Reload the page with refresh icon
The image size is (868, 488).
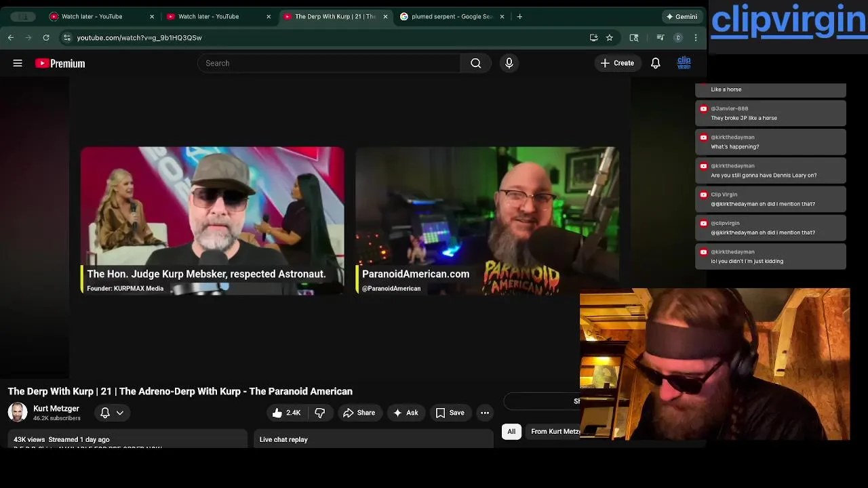[46, 38]
